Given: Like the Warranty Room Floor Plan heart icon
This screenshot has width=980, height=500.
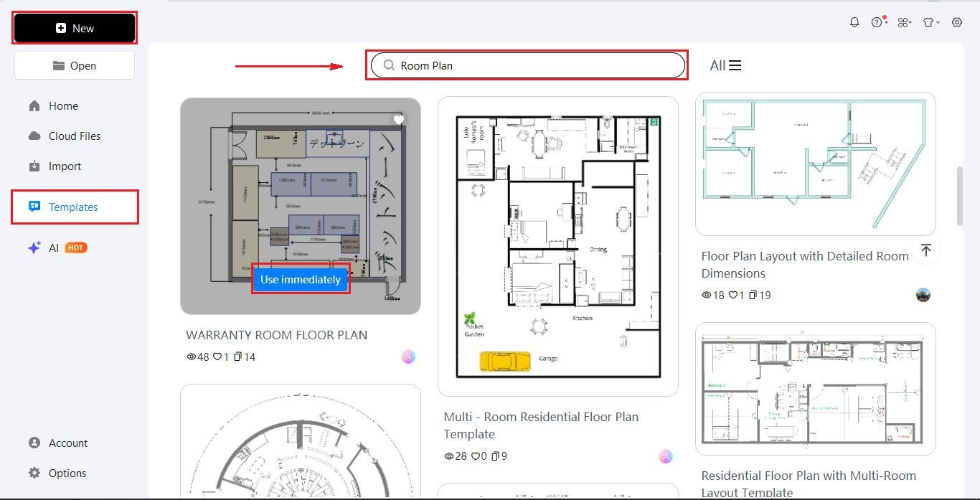Looking at the screenshot, I should (399, 119).
